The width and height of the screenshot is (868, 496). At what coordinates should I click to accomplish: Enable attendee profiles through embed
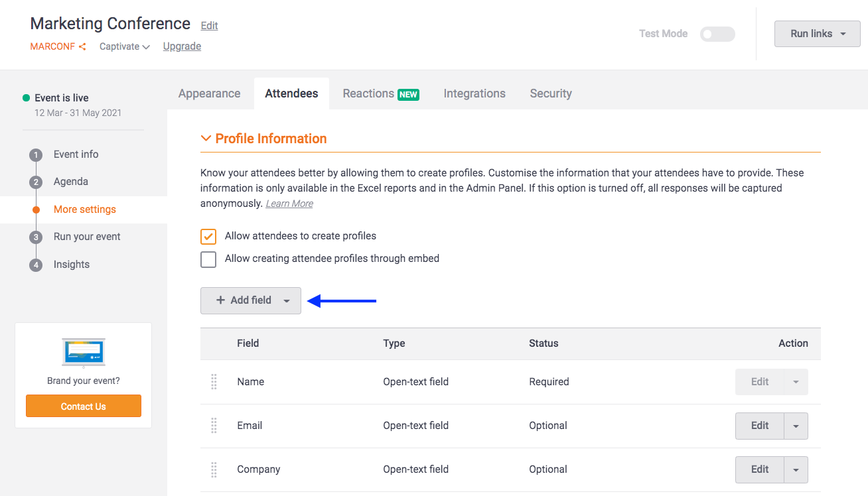(208, 259)
